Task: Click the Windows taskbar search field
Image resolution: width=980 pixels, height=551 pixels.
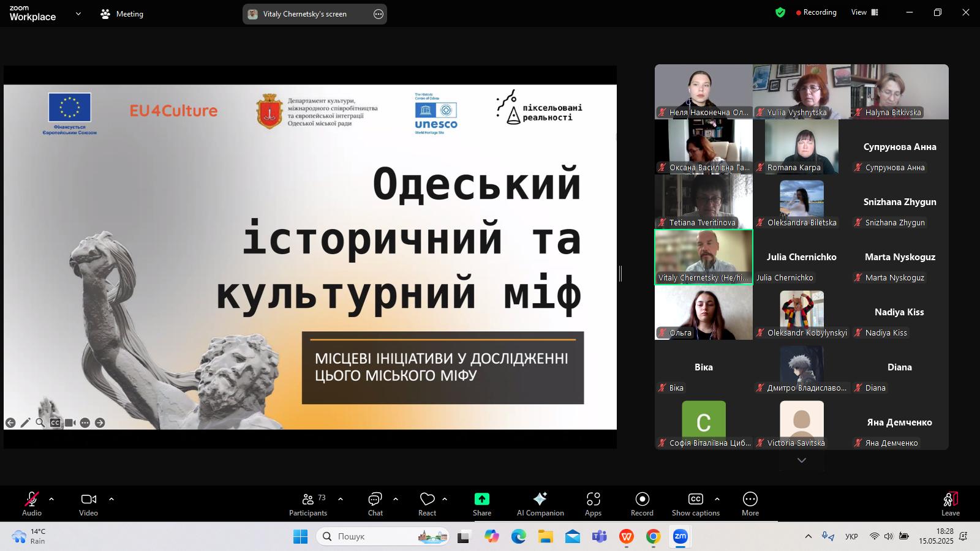Action: point(383,536)
